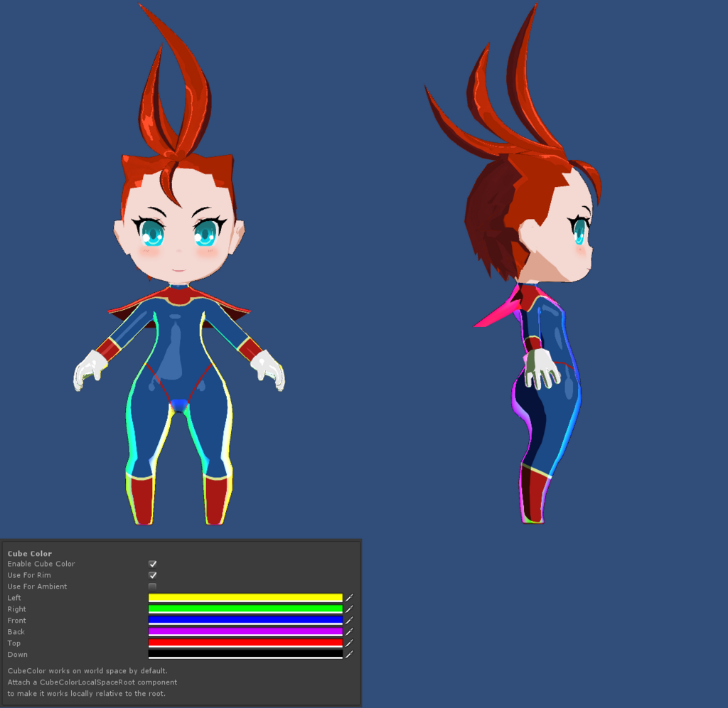Image resolution: width=728 pixels, height=708 pixels.
Task: Click the Down property label
Action: pos(17,655)
